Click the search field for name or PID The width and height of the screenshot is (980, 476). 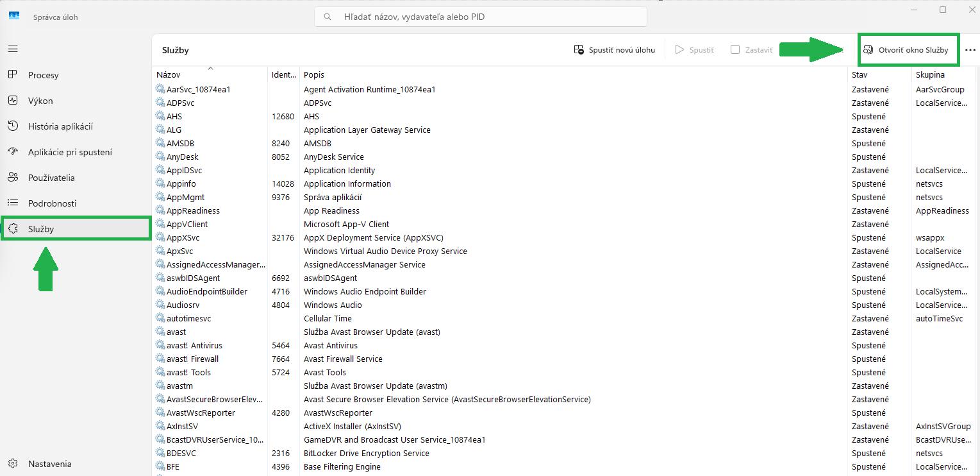point(480,17)
